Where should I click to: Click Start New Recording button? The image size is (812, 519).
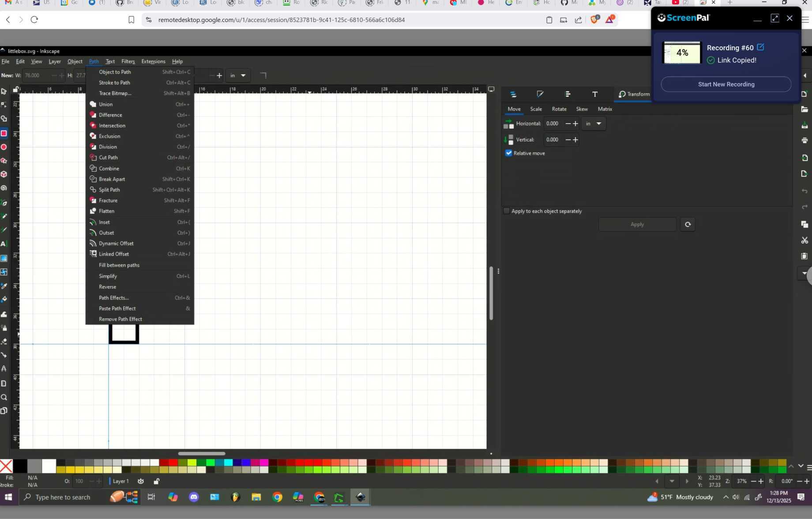pos(726,84)
